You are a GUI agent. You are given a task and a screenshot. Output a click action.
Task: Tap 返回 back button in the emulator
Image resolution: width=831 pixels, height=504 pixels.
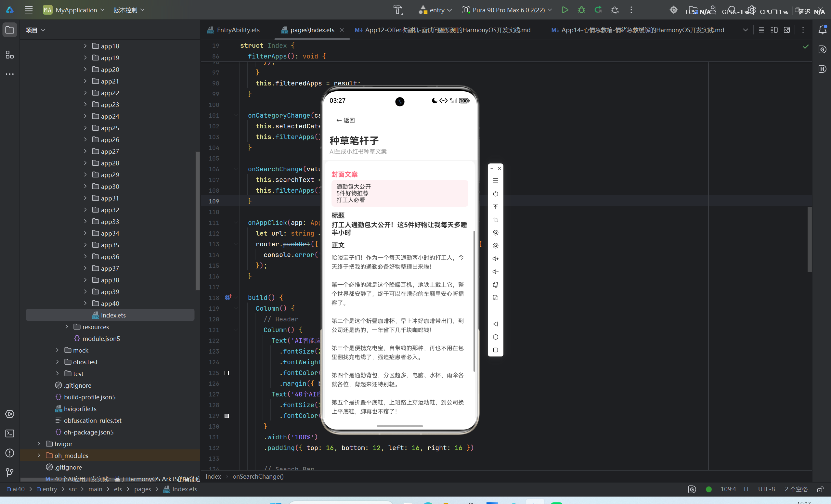pyautogui.click(x=345, y=120)
